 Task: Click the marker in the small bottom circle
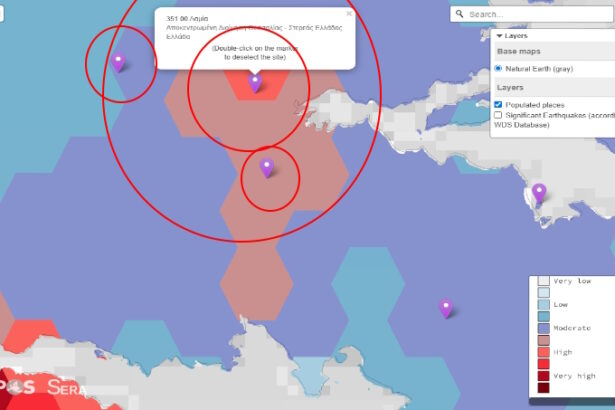pos(267,167)
